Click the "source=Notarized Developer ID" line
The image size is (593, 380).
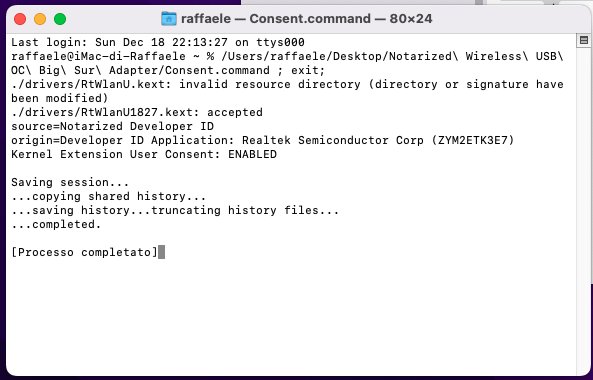coord(112,126)
